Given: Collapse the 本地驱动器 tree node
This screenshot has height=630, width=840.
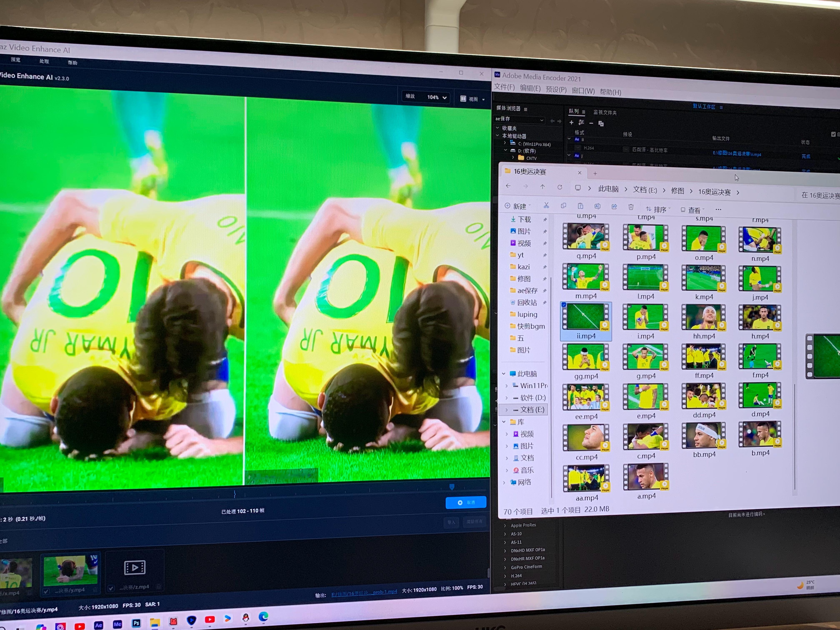Looking at the screenshot, I should point(497,135).
